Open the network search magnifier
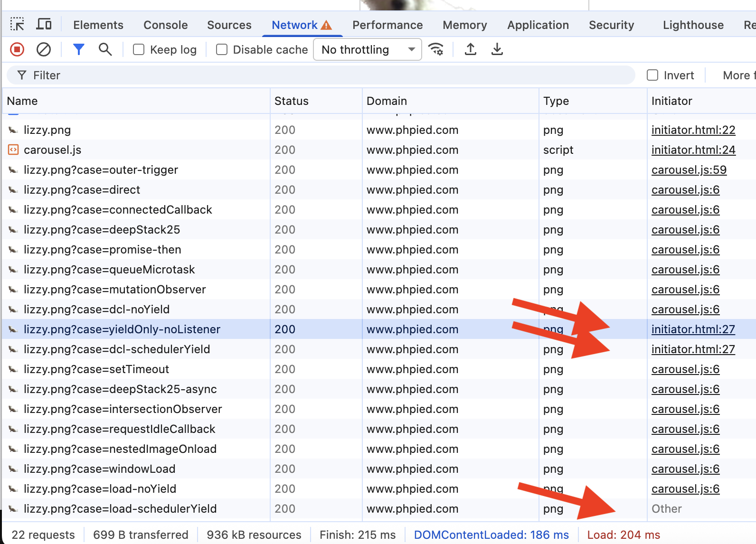The width and height of the screenshot is (756, 544). coord(105,49)
